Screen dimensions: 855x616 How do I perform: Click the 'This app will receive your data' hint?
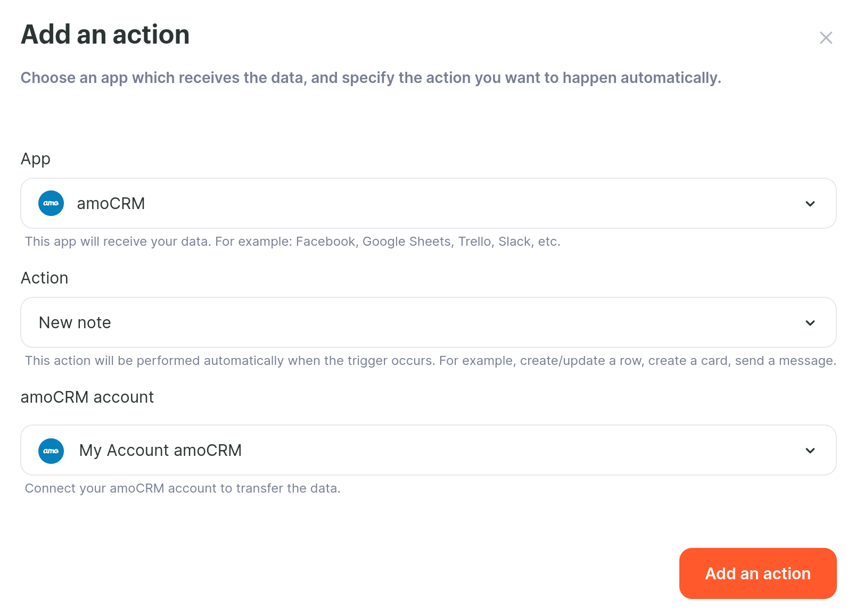(293, 242)
